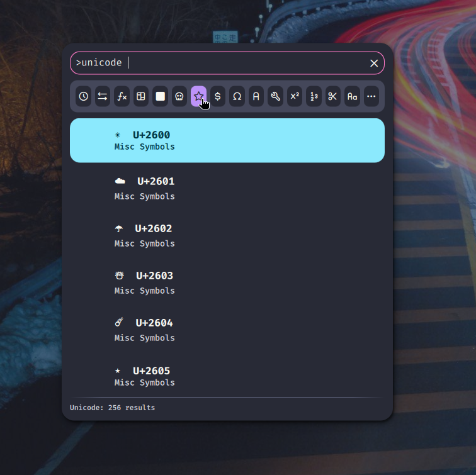476x475 pixels.
Task: Select the star misc symbols category
Action: click(x=198, y=96)
